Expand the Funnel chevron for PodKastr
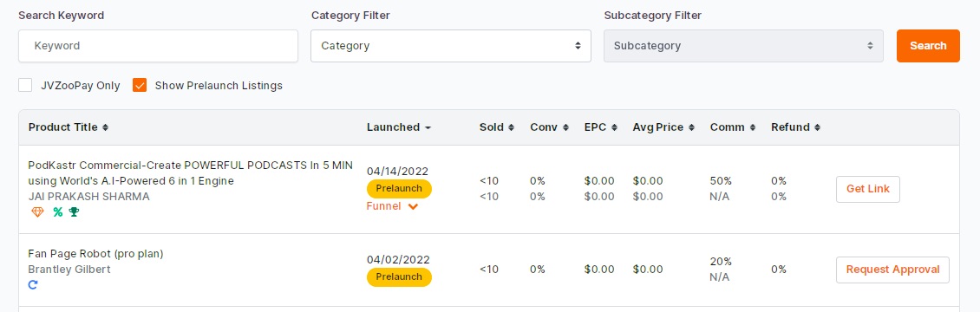Viewport: 980px width, 312px height. [x=413, y=206]
